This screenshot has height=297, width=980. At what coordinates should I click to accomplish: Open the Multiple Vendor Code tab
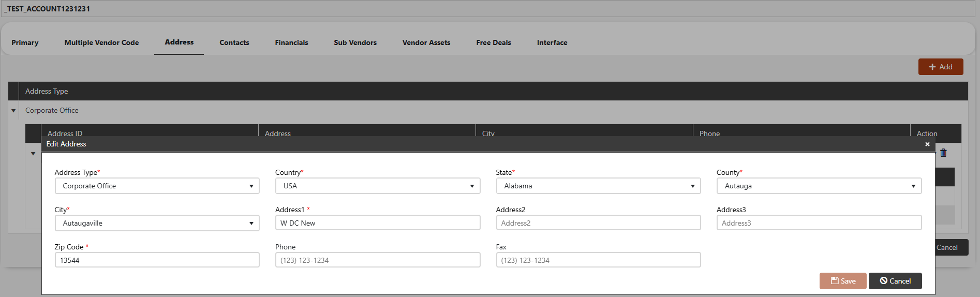[101, 42]
